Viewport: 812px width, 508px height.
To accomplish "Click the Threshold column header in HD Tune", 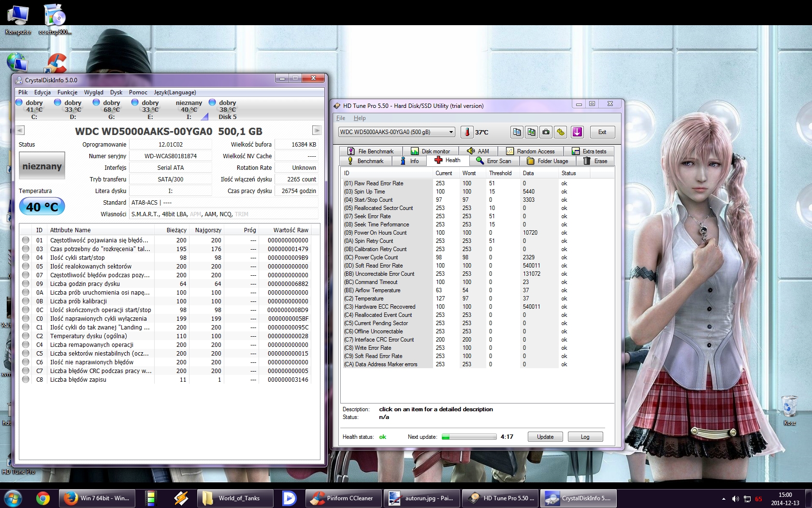I will point(500,173).
